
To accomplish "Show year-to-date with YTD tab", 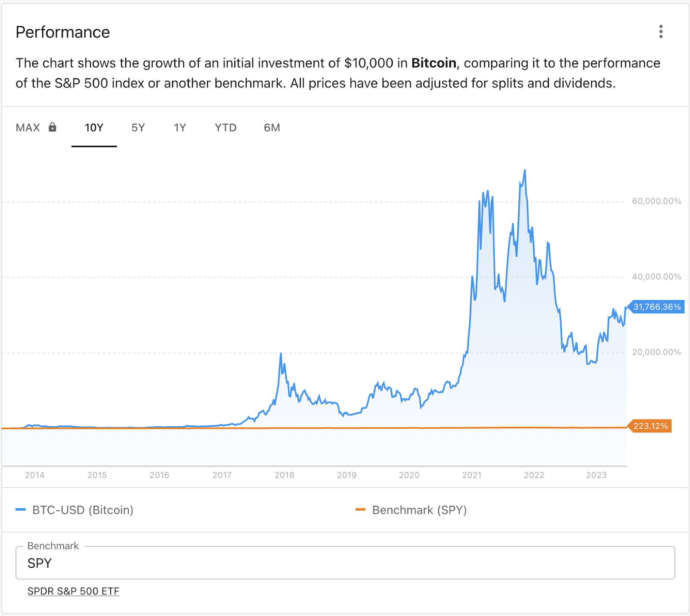I will (226, 128).
